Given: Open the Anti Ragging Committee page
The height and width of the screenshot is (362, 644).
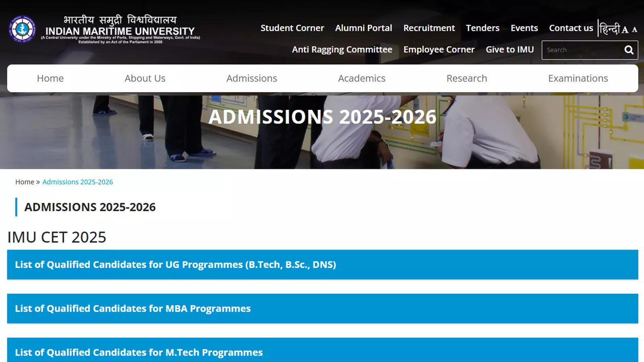Looking at the screenshot, I should (343, 49).
